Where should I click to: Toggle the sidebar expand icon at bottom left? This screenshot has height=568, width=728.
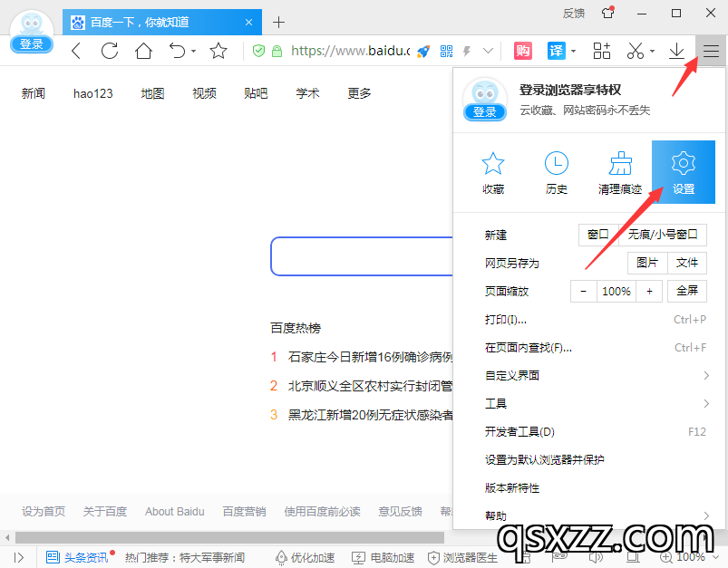coord(18,557)
